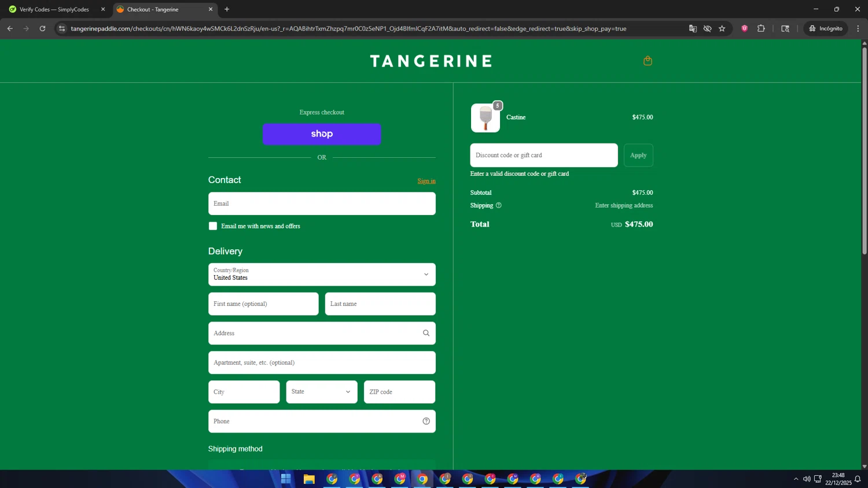Click the ZIP code field
This screenshot has width=868, height=488.
pyautogui.click(x=399, y=391)
